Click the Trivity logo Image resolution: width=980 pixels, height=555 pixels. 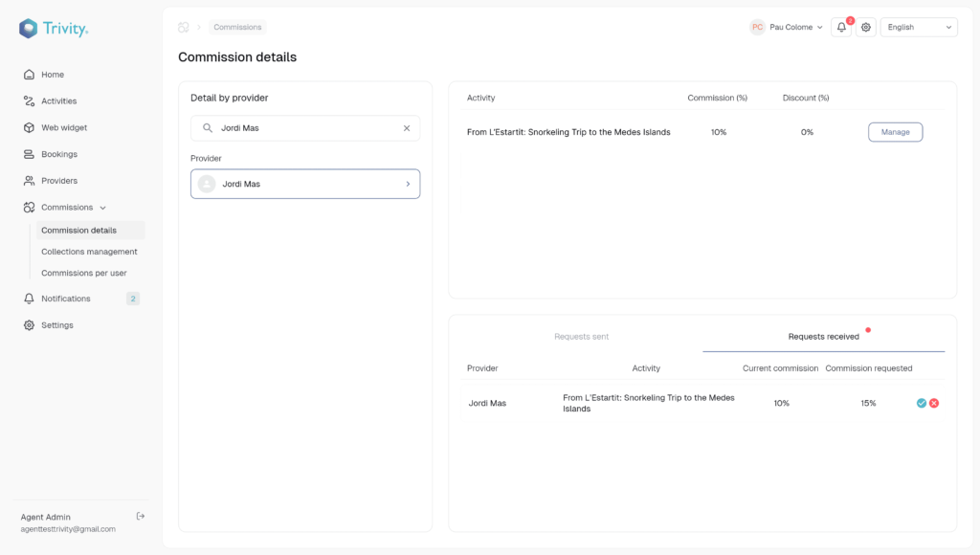(x=54, y=28)
